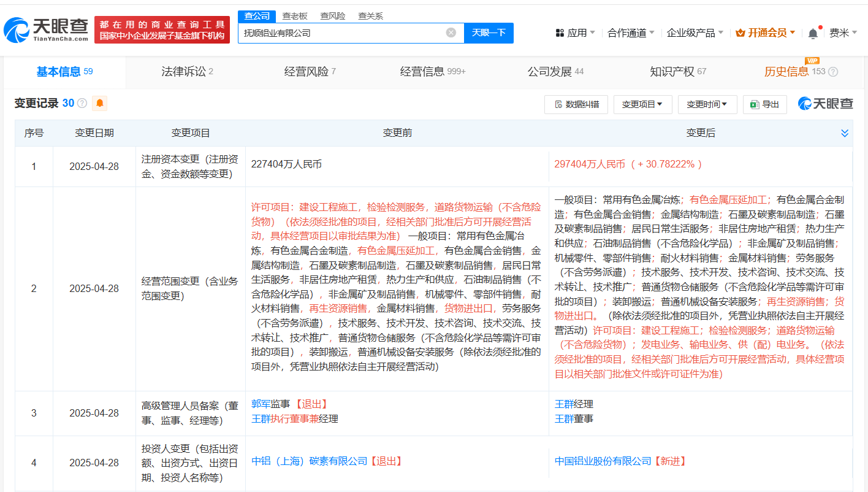Open 王群 link beside 董事 in 变更后

pyautogui.click(x=564, y=419)
